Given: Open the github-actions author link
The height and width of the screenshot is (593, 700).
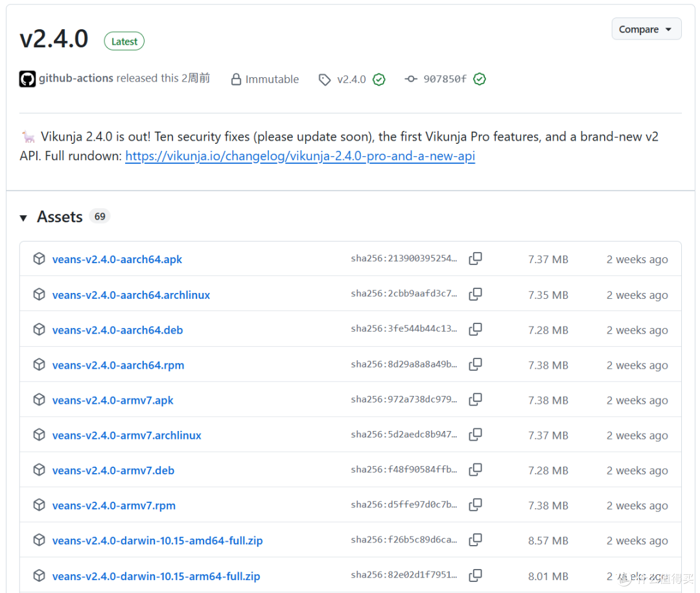Looking at the screenshot, I should [76, 78].
